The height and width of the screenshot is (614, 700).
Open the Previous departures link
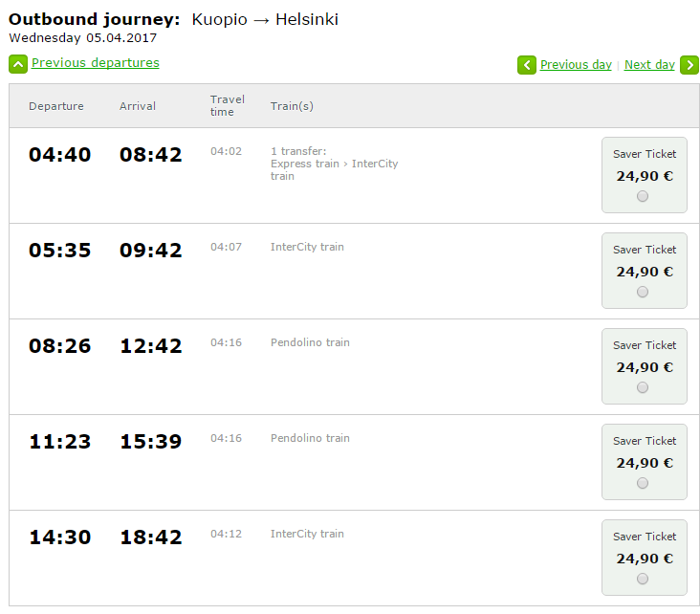tap(96, 63)
